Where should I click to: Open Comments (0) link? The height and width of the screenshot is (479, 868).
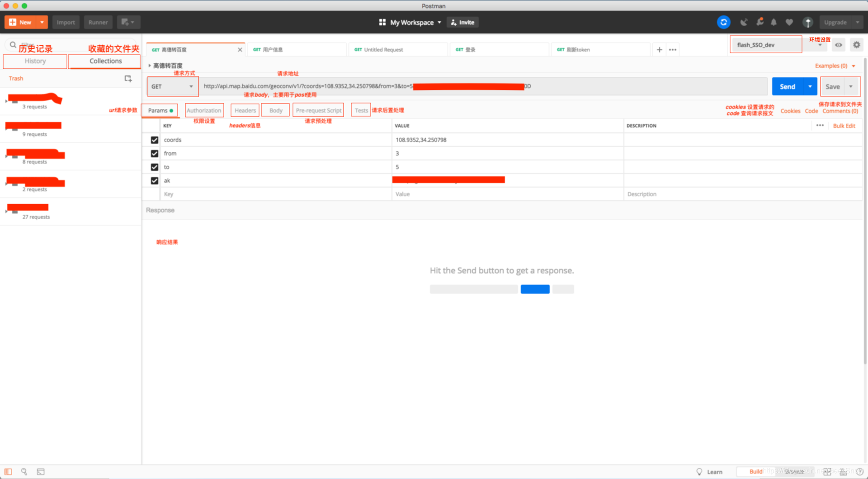coord(840,111)
